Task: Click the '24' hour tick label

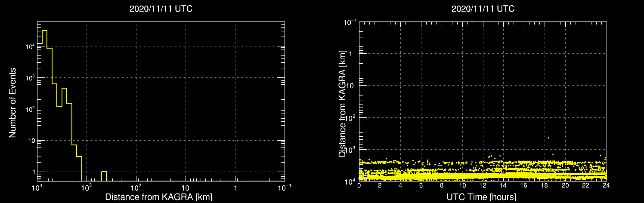Action: click(607, 186)
